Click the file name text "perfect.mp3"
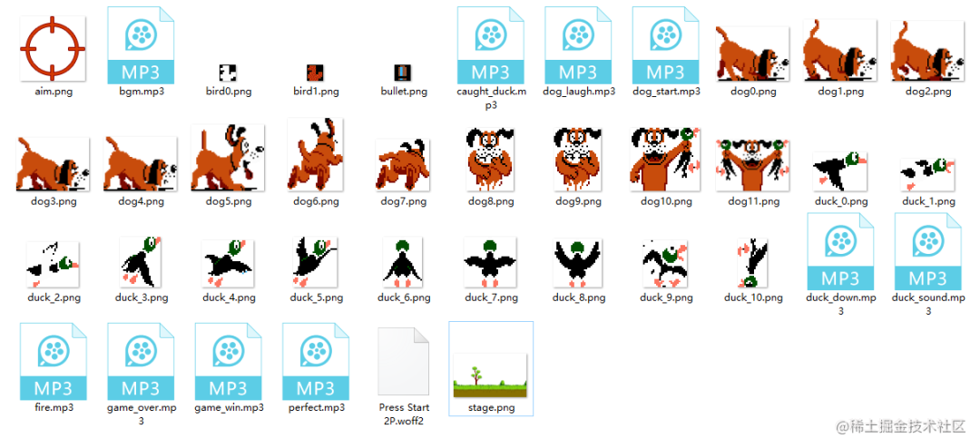Screen dimensions: 980x448 [317, 407]
